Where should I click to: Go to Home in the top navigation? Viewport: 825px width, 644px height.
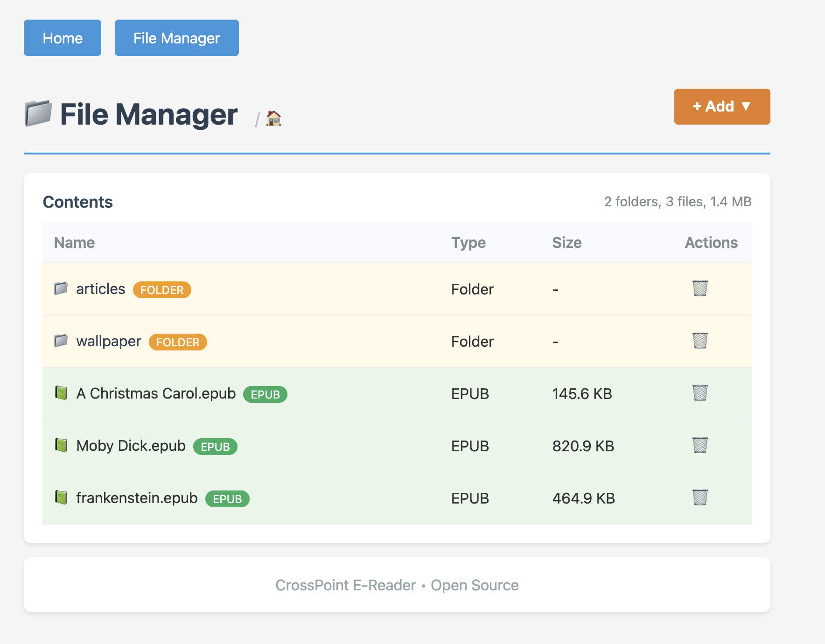click(x=63, y=38)
